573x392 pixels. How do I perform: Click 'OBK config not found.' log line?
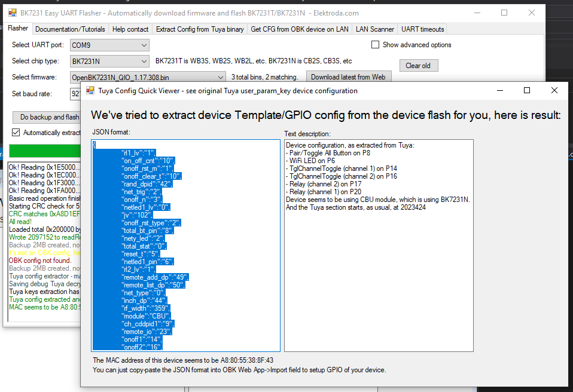coord(40,261)
